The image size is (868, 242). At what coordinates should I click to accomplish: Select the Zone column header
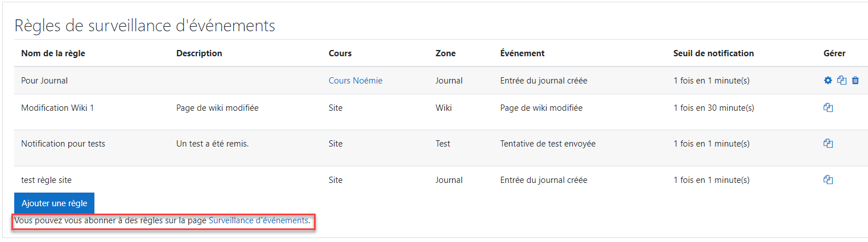pyautogui.click(x=445, y=53)
